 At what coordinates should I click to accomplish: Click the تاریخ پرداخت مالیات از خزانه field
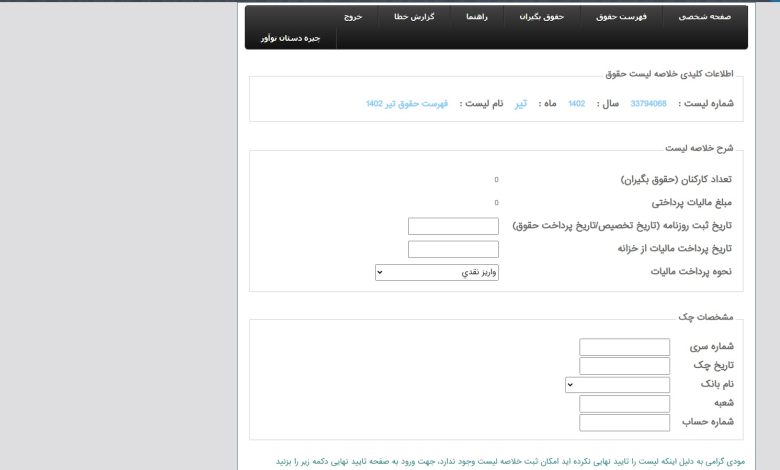tap(453, 249)
